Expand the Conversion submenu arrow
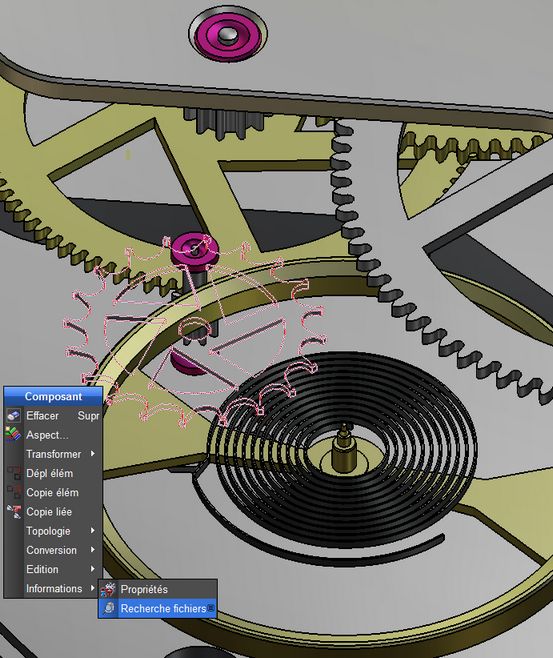The width and height of the screenshot is (553, 658). [x=93, y=550]
